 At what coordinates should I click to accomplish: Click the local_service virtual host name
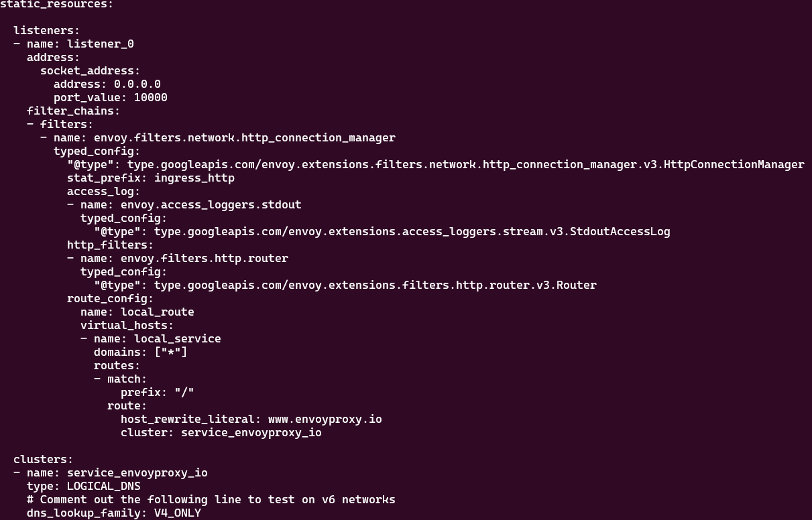pos(178,338)
